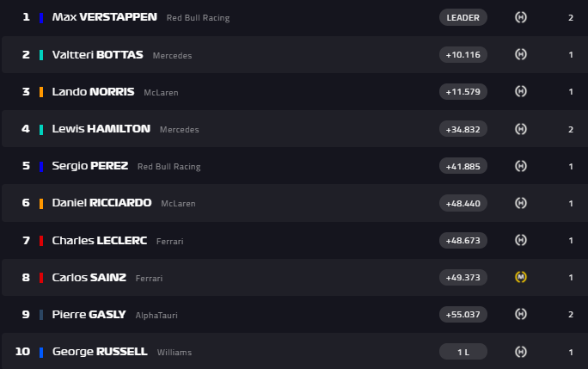This screenshot has width=588, height=369.
Task: Click the hard tyre icon in Russell's row
Action: click(520, 351)
